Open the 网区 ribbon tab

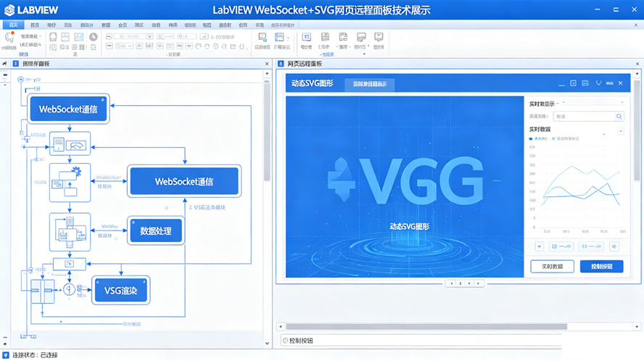coord(139,25)
